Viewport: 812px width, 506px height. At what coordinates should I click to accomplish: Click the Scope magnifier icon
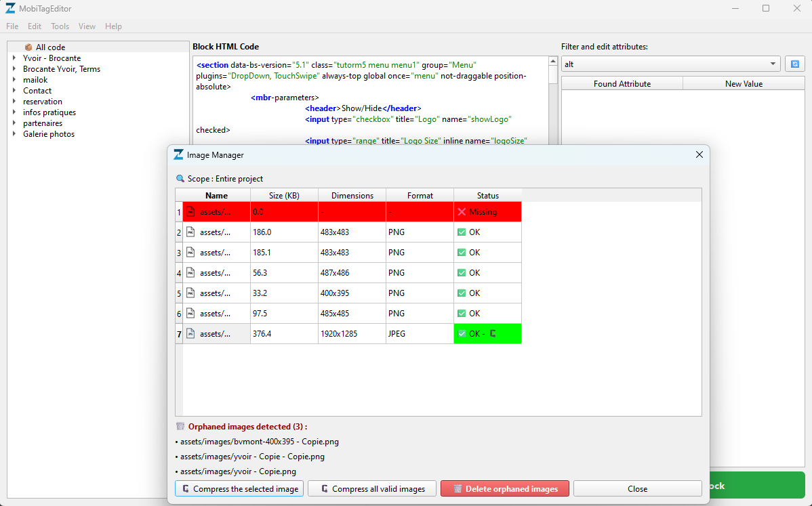[180, 179]
